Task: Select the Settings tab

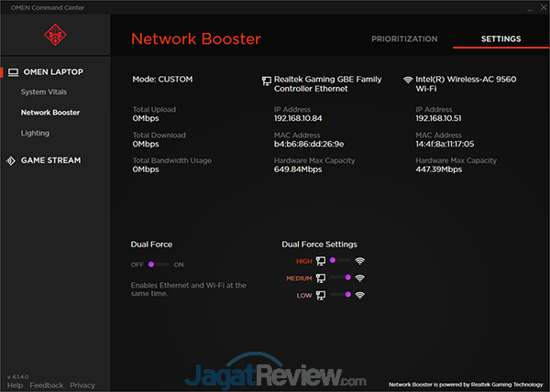Action: (x=500, y=39)
